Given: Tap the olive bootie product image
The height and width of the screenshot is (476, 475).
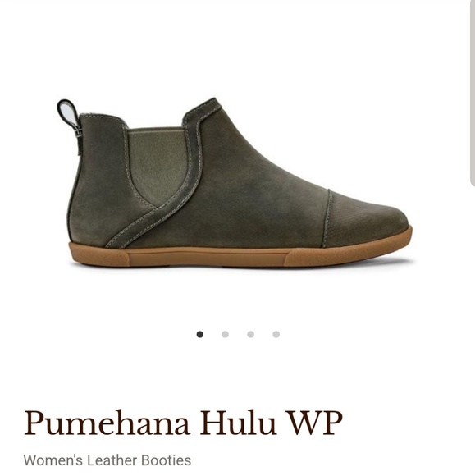Looking at the screenshot, I should coord(235,182).
